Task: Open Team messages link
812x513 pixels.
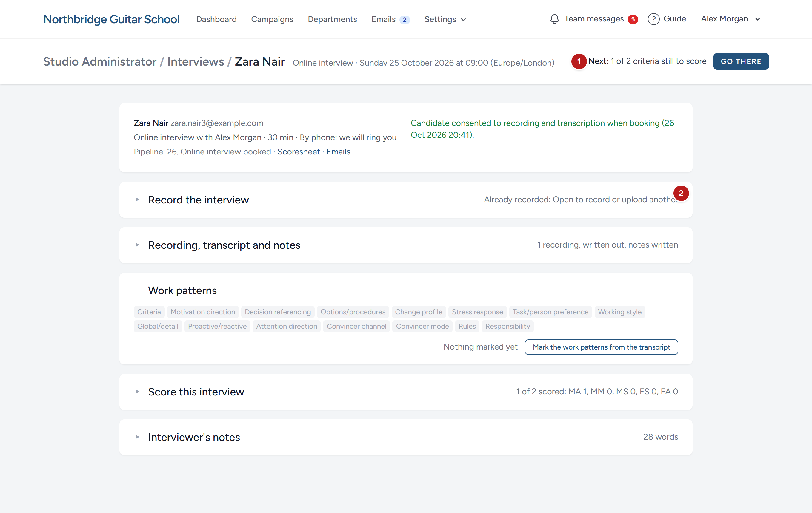Action: click(594, 19)
